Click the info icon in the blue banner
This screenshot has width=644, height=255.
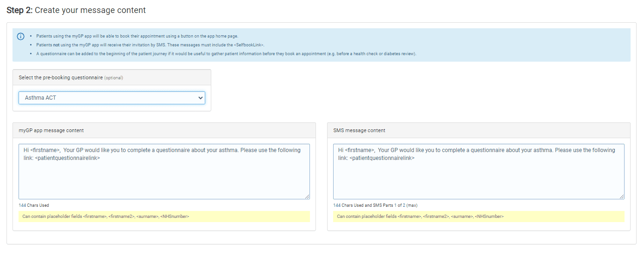point(20,37)
